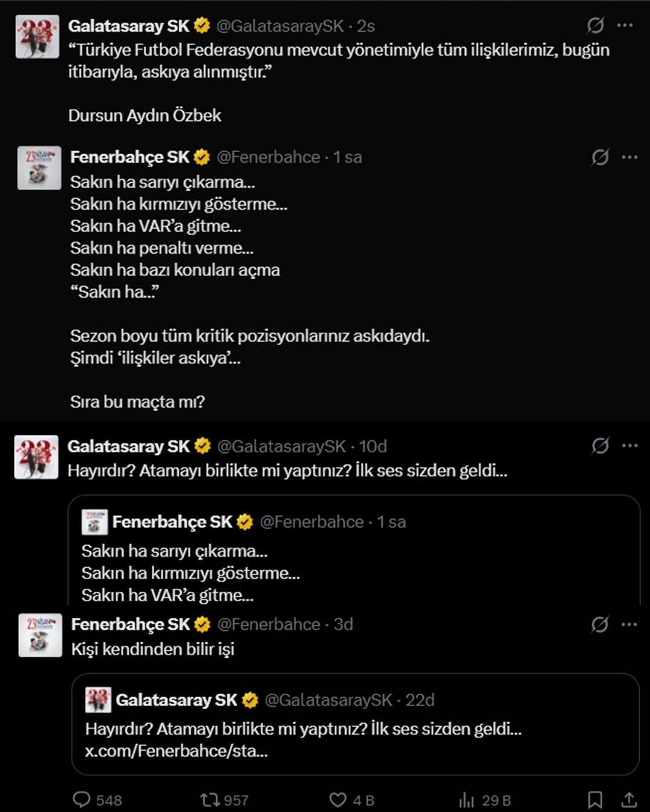This screenshot has height=812, width=650.
Task: Click Grok icon on Fenerbahçe 1 sa post
Action: [x=599, y=157]
